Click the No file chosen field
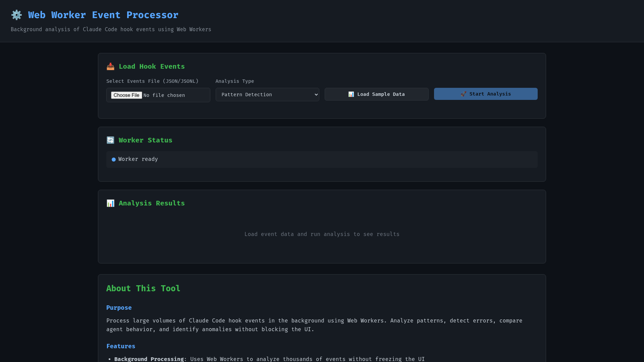The image size is (644, 362). 164,96
